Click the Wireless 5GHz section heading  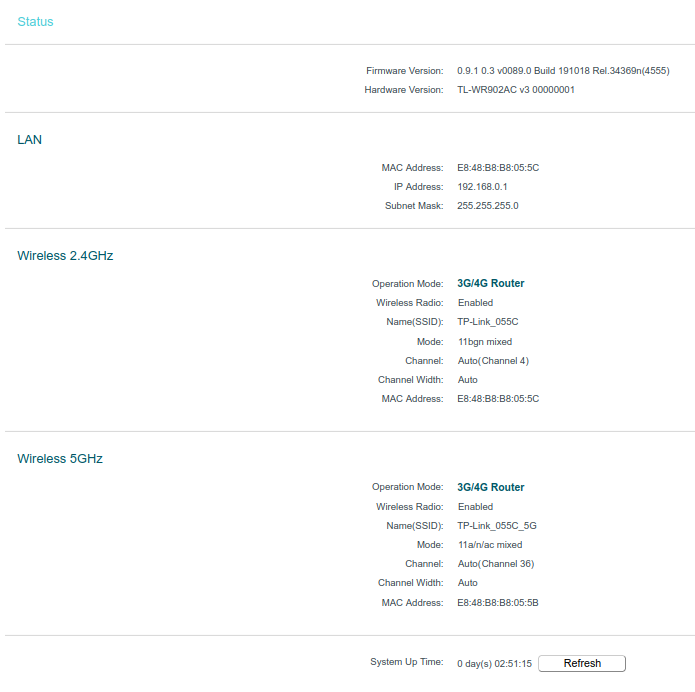[60, 459]
